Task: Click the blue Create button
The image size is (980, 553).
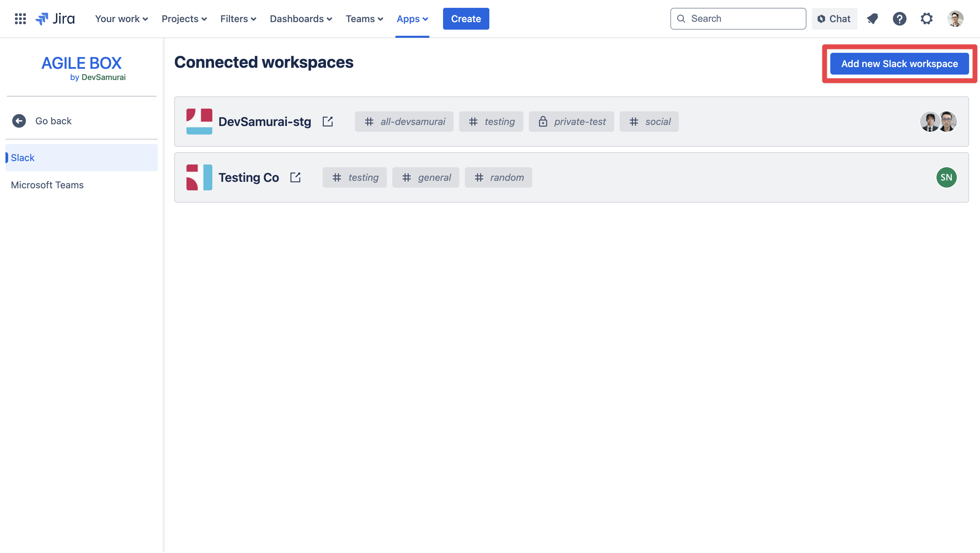Action: [465, 19]
